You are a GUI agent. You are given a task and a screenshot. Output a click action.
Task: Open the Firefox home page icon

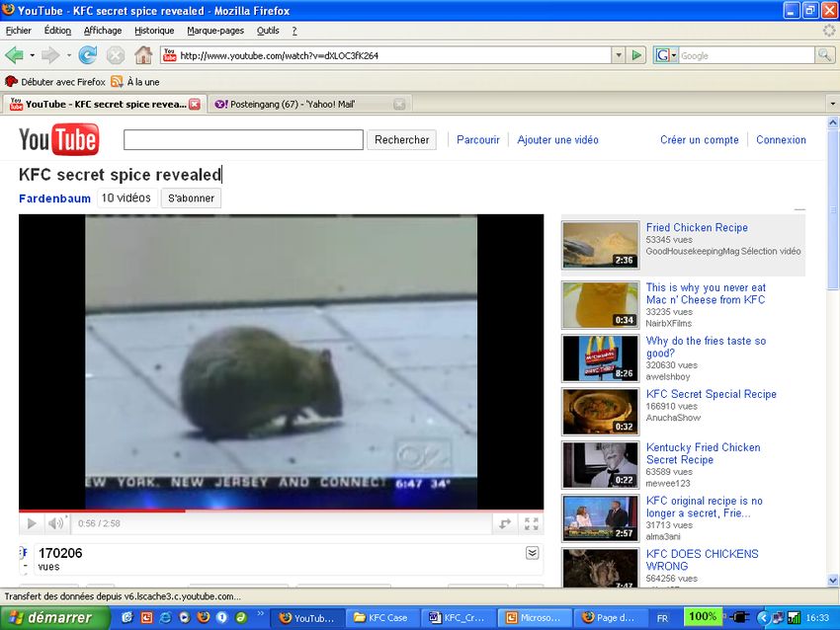click(143, 55)
